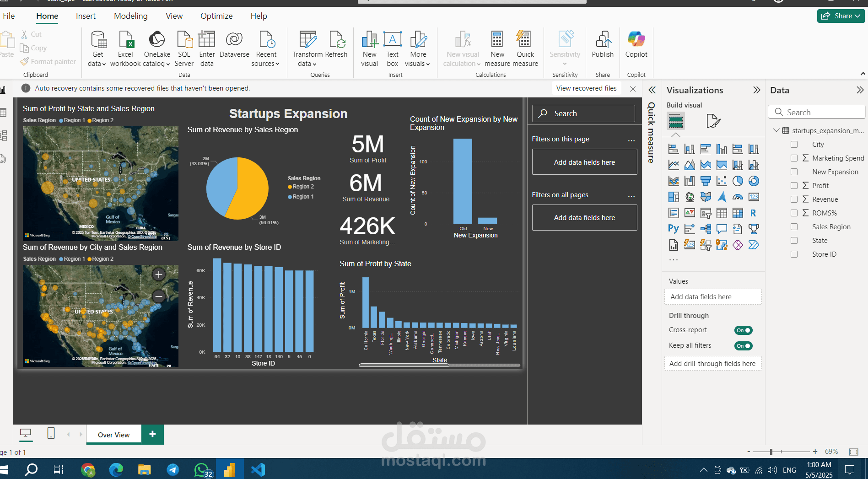This screenshot has width=868, height=479.
Task: Switch to the Optimize ribbon tab
Action: pos(216,16)
